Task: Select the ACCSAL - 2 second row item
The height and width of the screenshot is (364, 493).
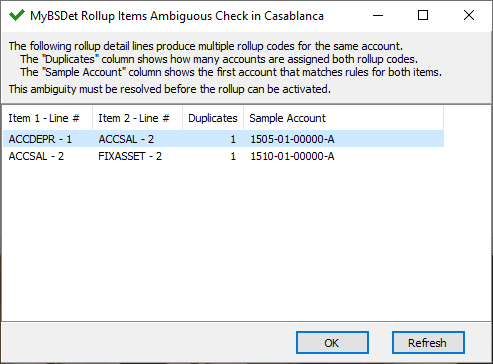Action: coord(36,156)
